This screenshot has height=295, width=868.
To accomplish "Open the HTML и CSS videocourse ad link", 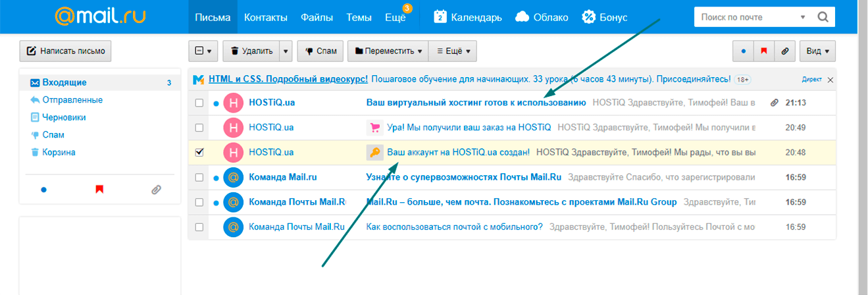I will tap(288, 79).
